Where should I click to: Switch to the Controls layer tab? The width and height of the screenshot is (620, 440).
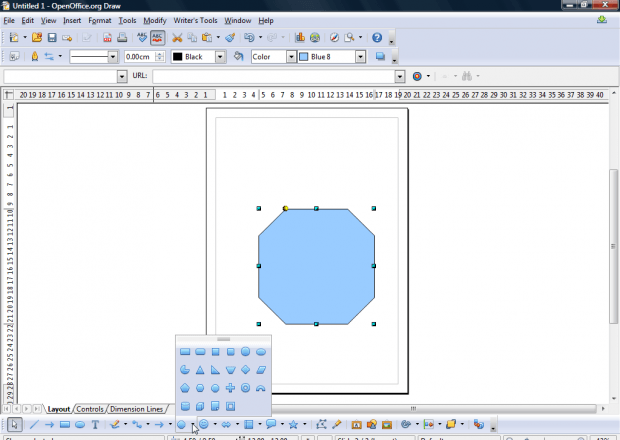[x=90, y=409]
